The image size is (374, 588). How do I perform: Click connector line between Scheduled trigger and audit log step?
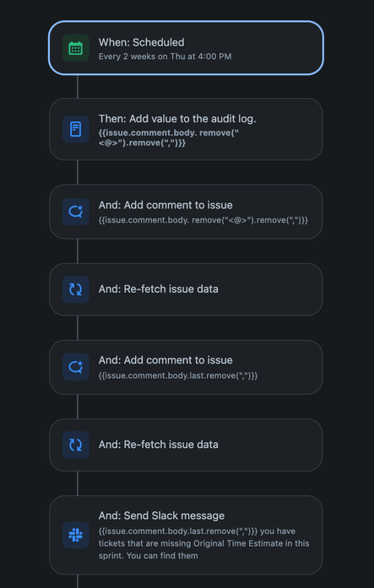point(78,87)
